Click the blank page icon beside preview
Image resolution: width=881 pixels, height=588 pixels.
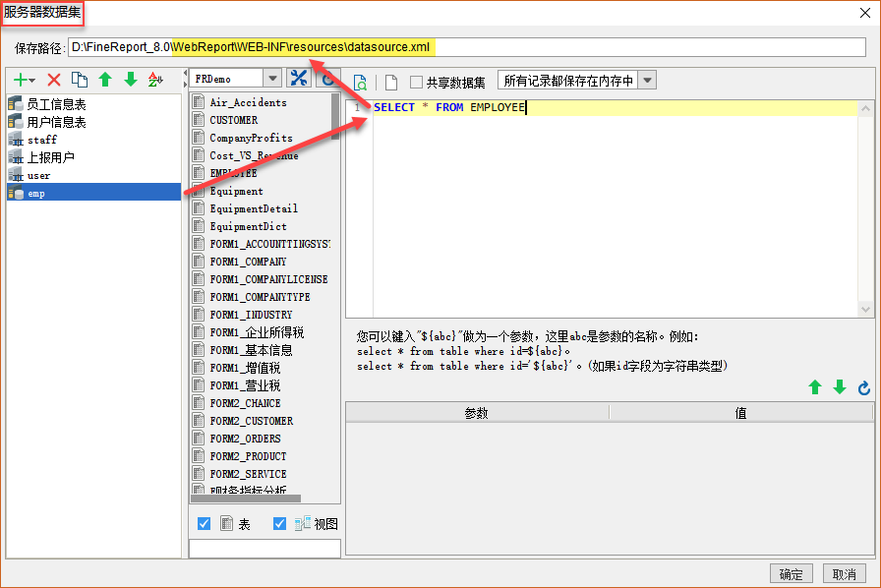tap(391, 83)
